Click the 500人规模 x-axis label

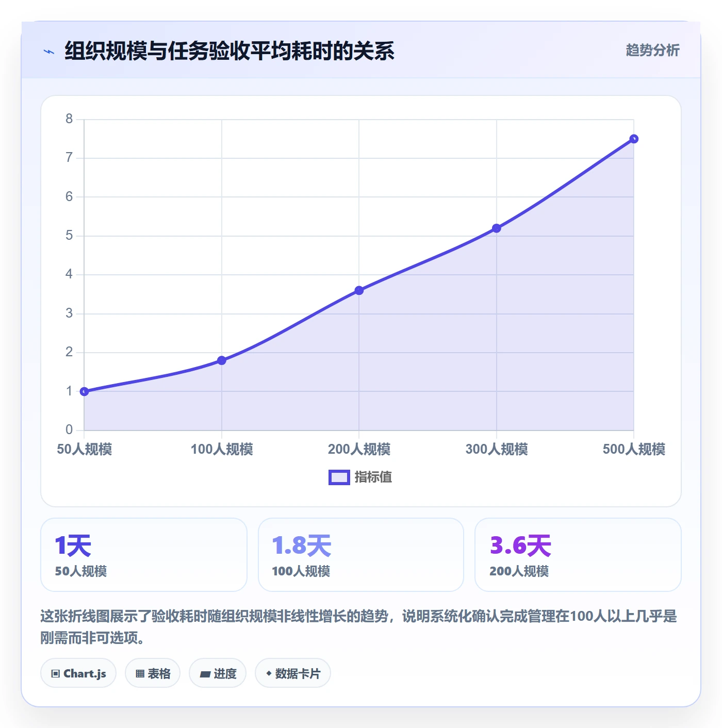[634, 449]
